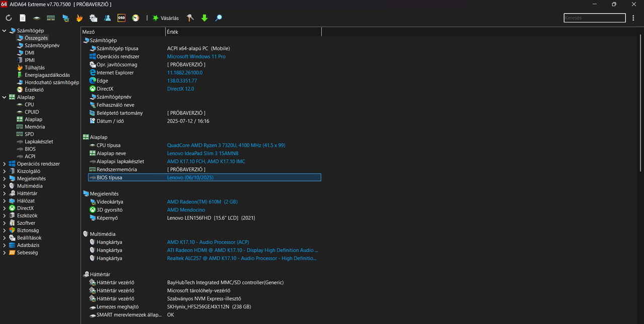This screenshot has height=324, width=644.
Task: Collapse the Számítógép tree node
Action: pyautogui.click(x=5, y=31)
